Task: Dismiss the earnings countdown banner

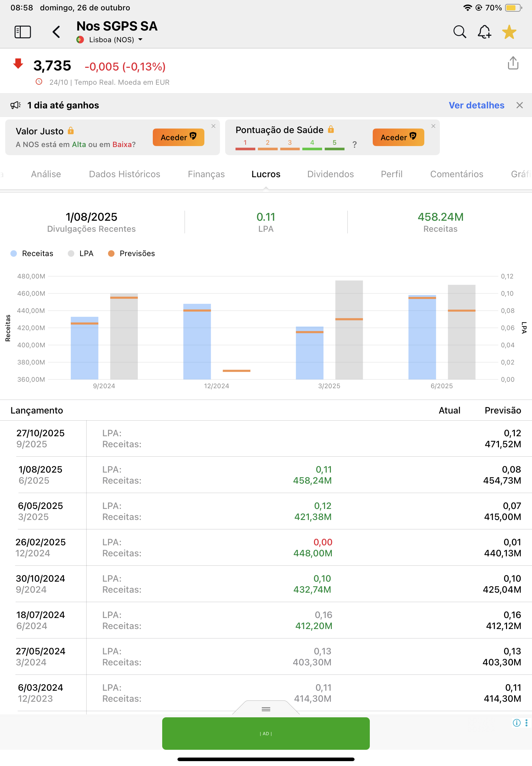Action: coord(519,105)
